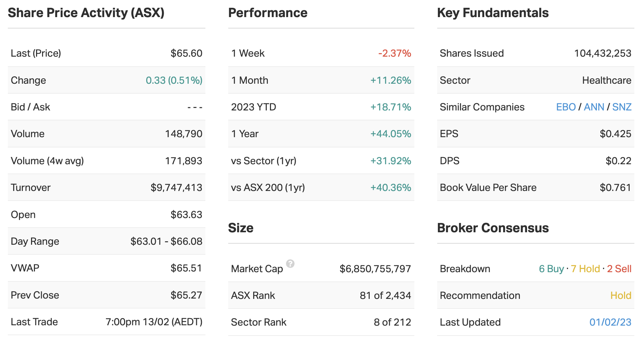Image resolution: width=644 pixels, height=342 pixels.
Task: Click the 01/02/23 Last Updated date link
Action: pyautogui.click(x=610, y=322)
